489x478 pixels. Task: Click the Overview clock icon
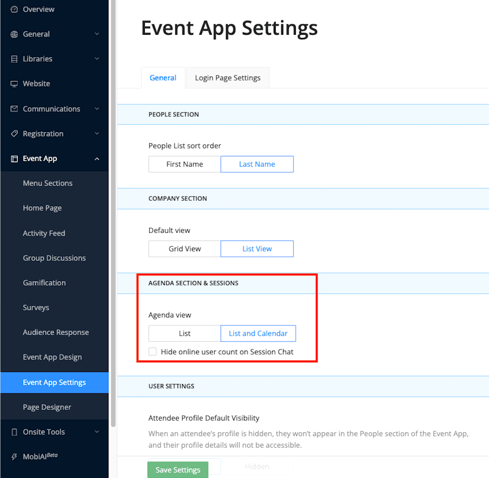click(x=14, y=9)
